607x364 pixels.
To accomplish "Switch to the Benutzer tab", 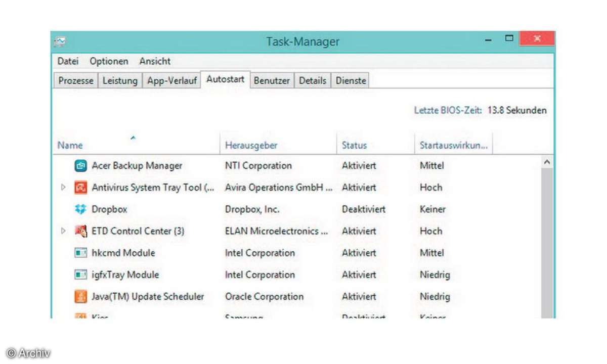I will [x=272, y=80].
